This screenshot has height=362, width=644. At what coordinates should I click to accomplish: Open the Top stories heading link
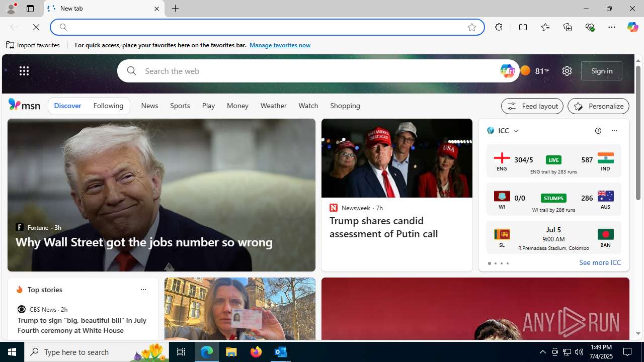pos(45,290)
